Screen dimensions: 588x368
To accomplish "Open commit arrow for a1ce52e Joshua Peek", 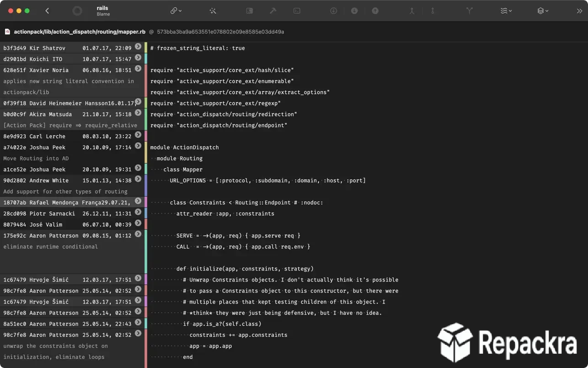I will point(138,168).
